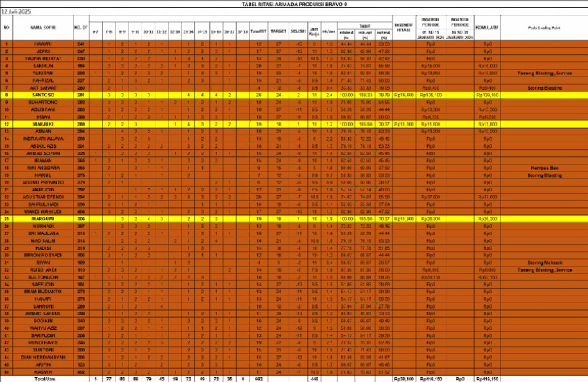Image resolution: width=588 pixels, height=382 pixels.
Task: Click driver name AGUSTIAR EFENDI
Action: (x=43, y=197)
